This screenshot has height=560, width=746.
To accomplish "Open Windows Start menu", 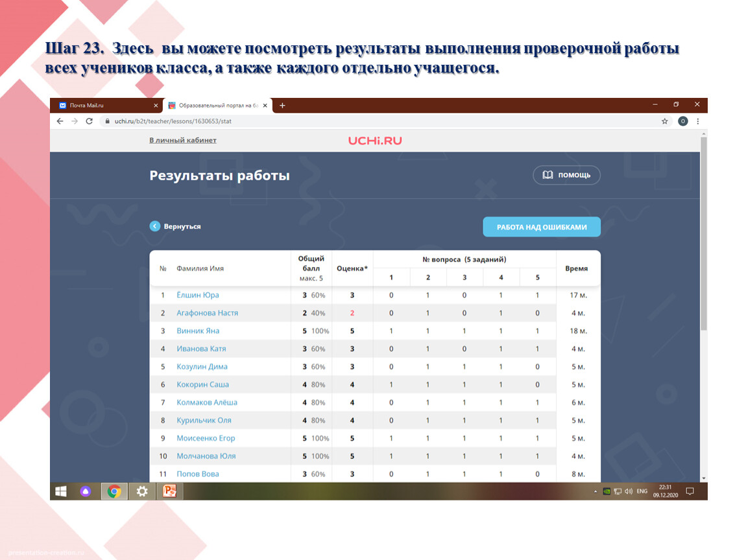I will [61, 491].
